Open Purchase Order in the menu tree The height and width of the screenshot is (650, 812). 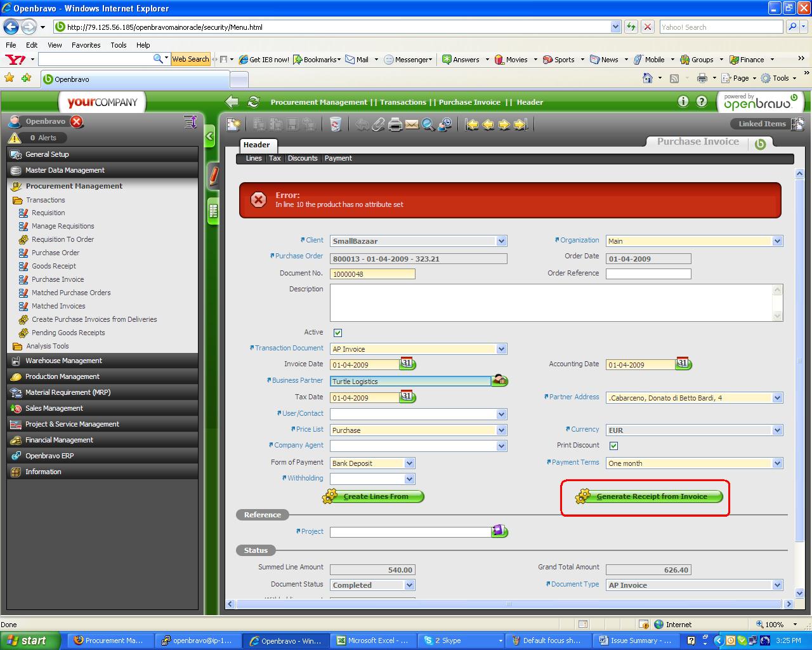click(x=55, y=253)
